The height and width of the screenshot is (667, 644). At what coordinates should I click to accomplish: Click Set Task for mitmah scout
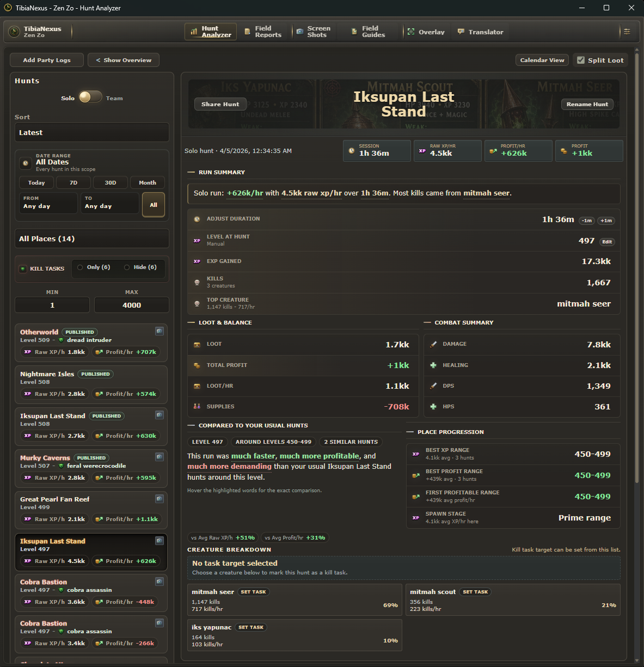(x=475, y=592)
